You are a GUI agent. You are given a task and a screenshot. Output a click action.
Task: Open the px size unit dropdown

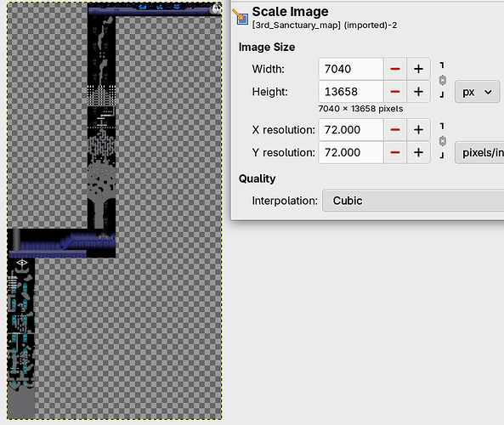coord(477,92)
